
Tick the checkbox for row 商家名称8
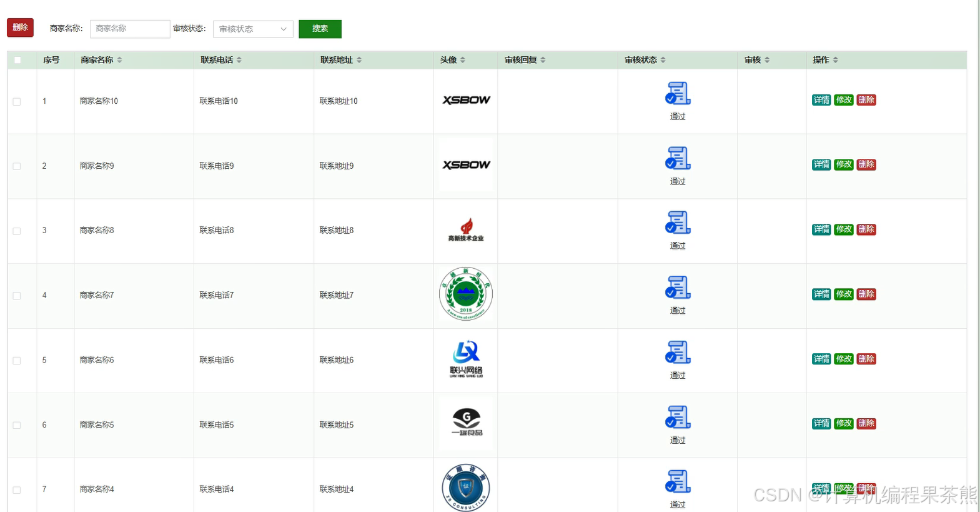click(x=17, y=231)
